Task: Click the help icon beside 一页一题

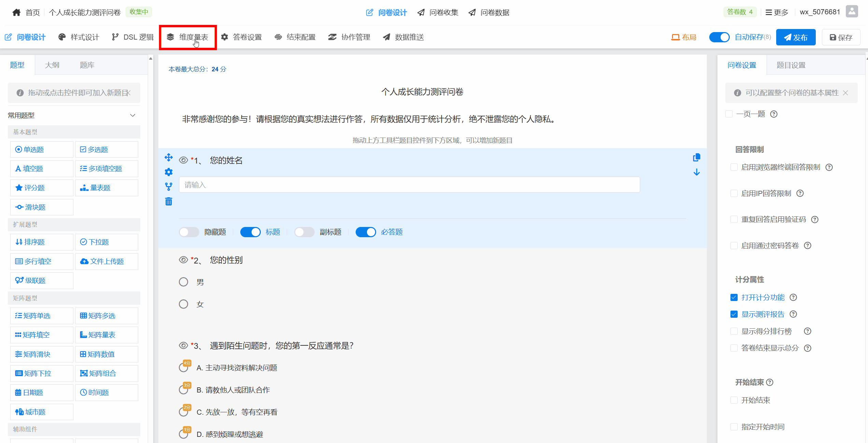Action: tap(774, 114)
